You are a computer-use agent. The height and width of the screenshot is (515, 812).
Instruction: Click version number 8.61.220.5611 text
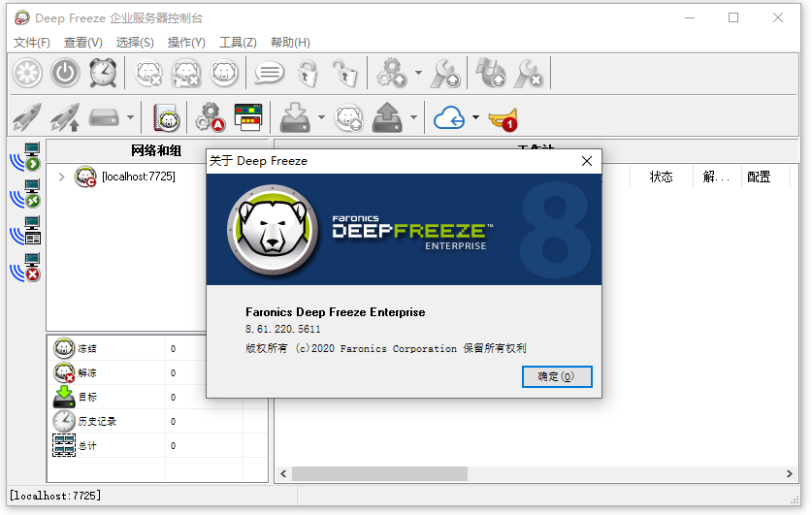pos(282,329)
